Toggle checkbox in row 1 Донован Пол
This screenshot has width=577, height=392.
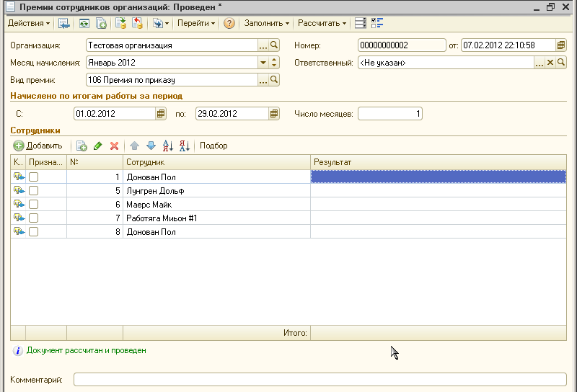(x=33, y=177)
